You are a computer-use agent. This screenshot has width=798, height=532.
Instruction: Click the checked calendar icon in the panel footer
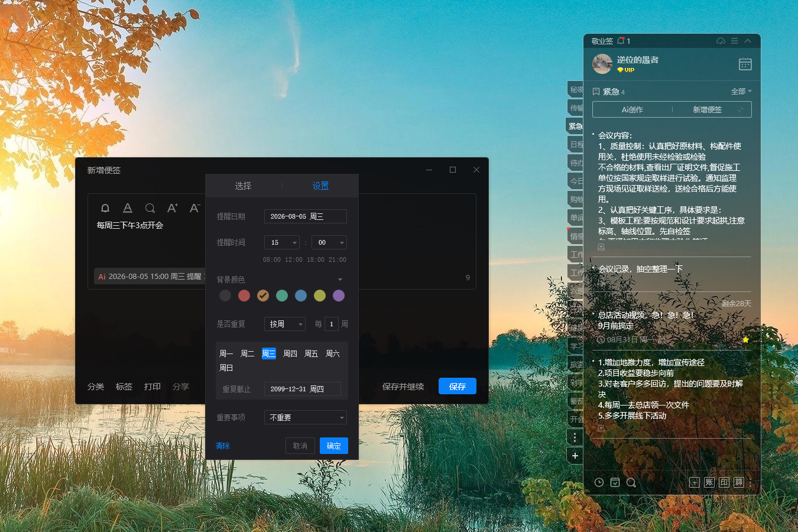click(x=615, y=482)
